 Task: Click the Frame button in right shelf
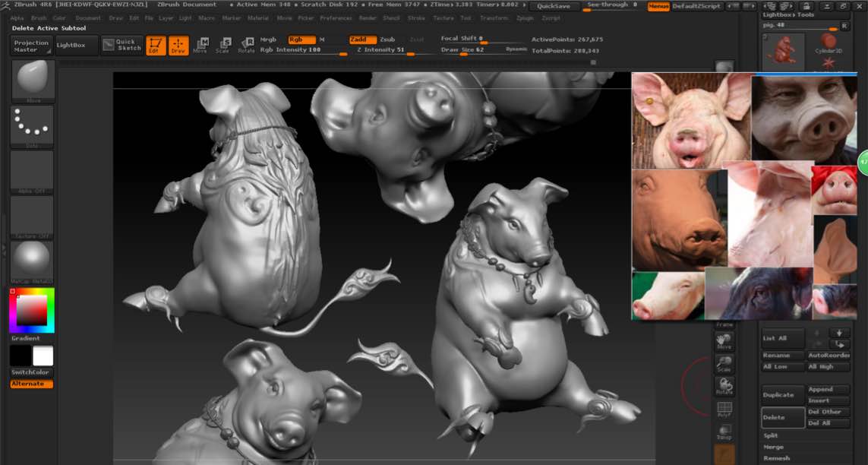tap(724, 325)
